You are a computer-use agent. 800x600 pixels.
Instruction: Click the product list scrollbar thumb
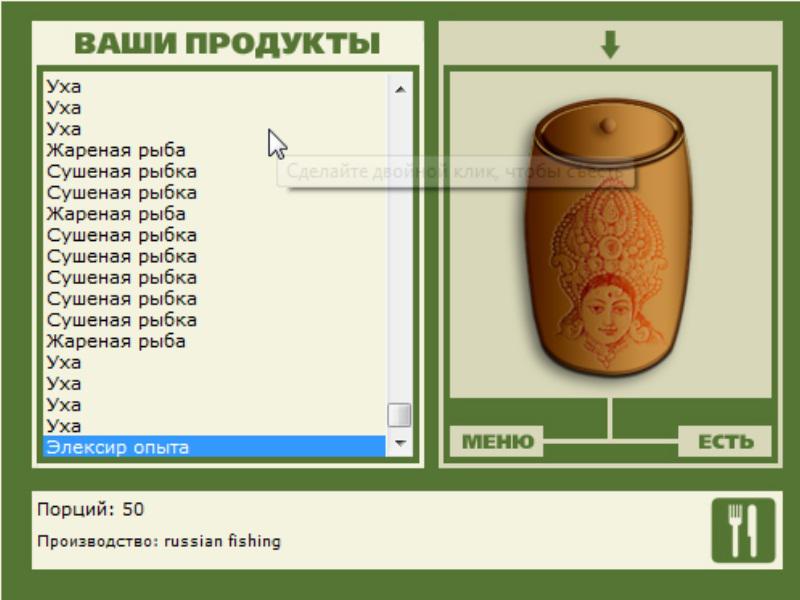pyautogui.click(x=399, y=415)
